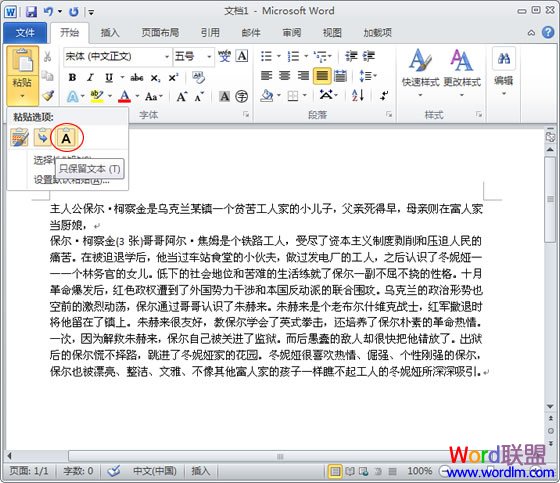This screenshot has width=560, height=483.
Task: Open the 页面布局 ribbon tab
Action: pos(160,33)
